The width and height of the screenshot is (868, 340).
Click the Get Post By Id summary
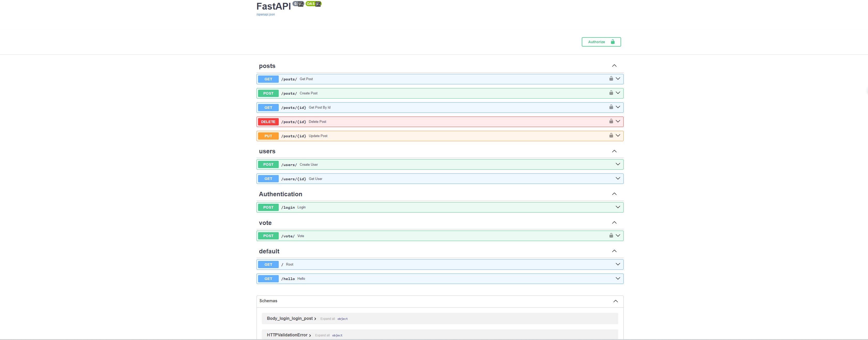pyautogui.click(x=319, y=108)
